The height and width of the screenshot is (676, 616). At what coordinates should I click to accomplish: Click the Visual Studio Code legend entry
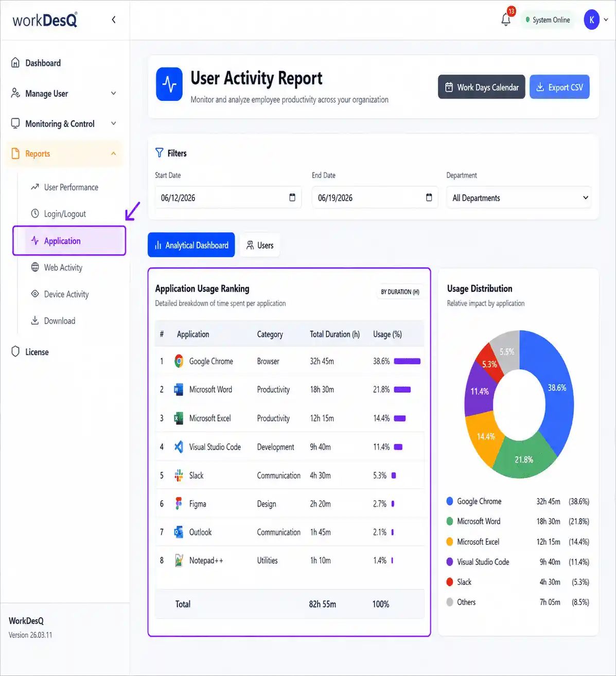click(518, 562)
